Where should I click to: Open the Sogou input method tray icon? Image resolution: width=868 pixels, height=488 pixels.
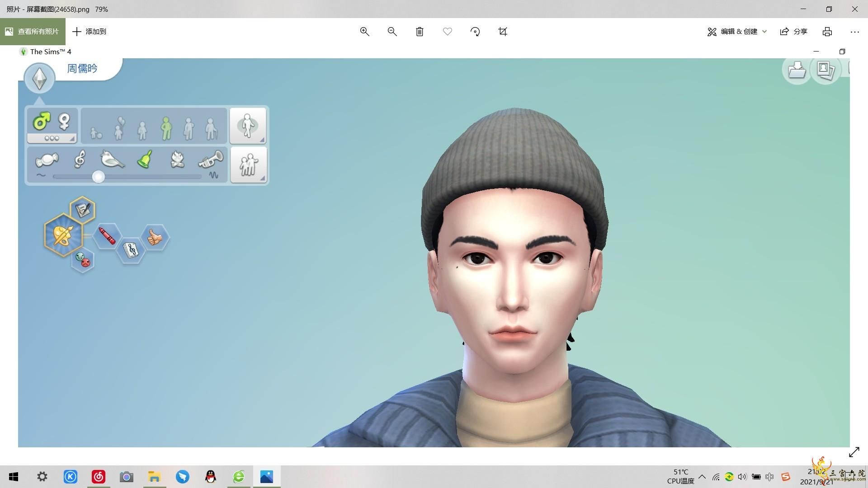point(786,477)
